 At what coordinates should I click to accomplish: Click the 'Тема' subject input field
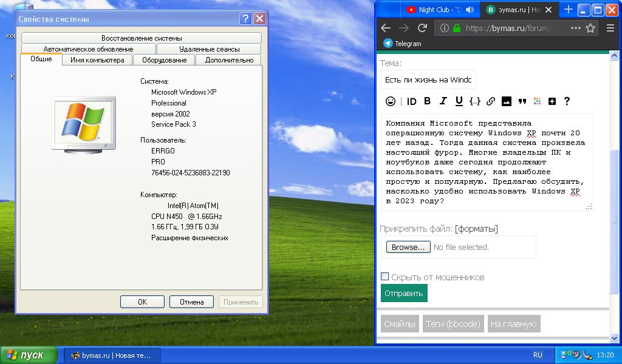(428, 79)
